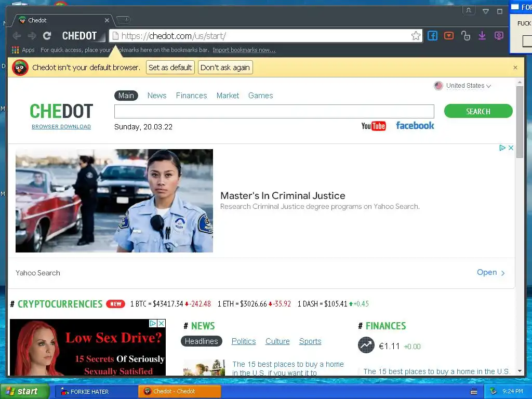Open the Sports news category
The height and width of the screenshot is (399, 532).
[310, 341]
